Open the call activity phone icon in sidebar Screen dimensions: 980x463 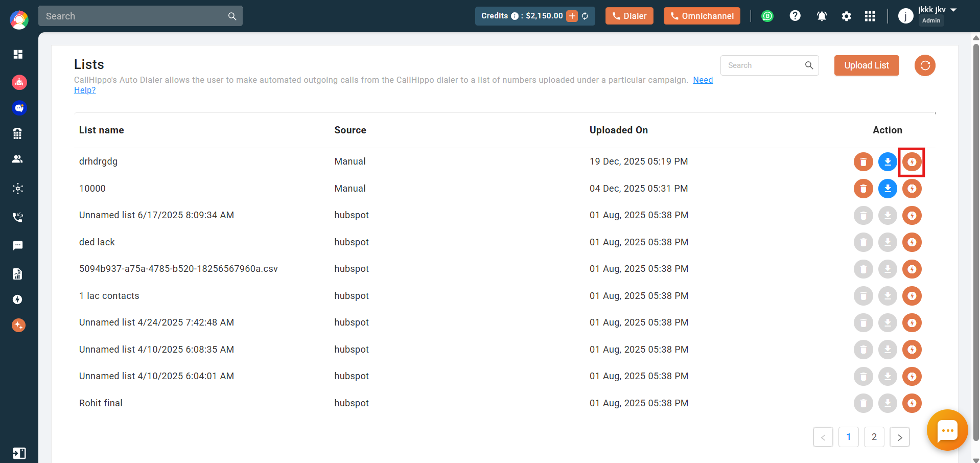click(x=18, y=217)
